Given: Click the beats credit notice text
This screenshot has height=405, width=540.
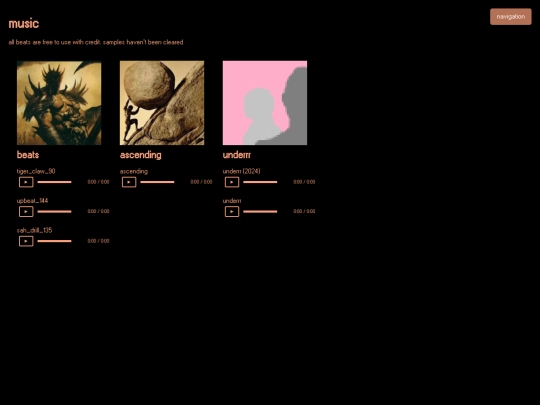Looking at the screenshot, I should click(96, 42).
